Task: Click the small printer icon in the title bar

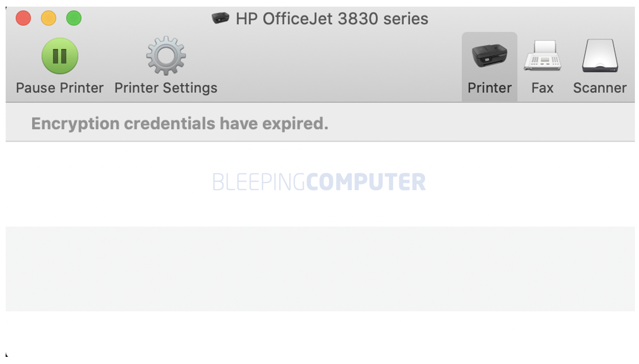Action: pyautogui.click(x=220, y=18)
